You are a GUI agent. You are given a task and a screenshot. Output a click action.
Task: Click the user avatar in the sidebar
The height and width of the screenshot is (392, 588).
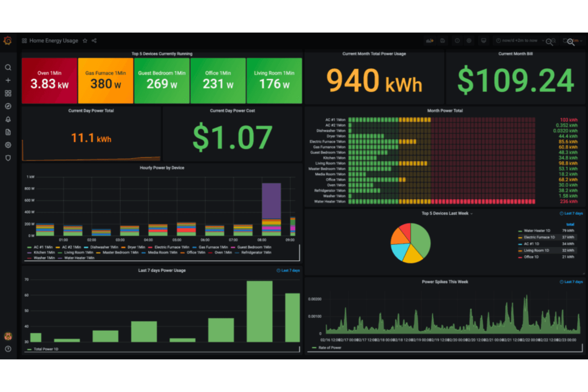pos(8,336)
